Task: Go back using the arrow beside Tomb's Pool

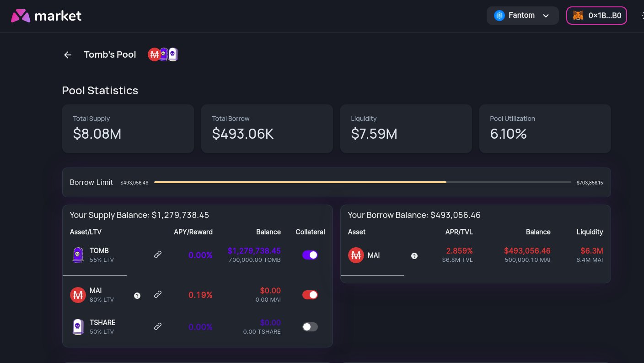Action: 68,55
